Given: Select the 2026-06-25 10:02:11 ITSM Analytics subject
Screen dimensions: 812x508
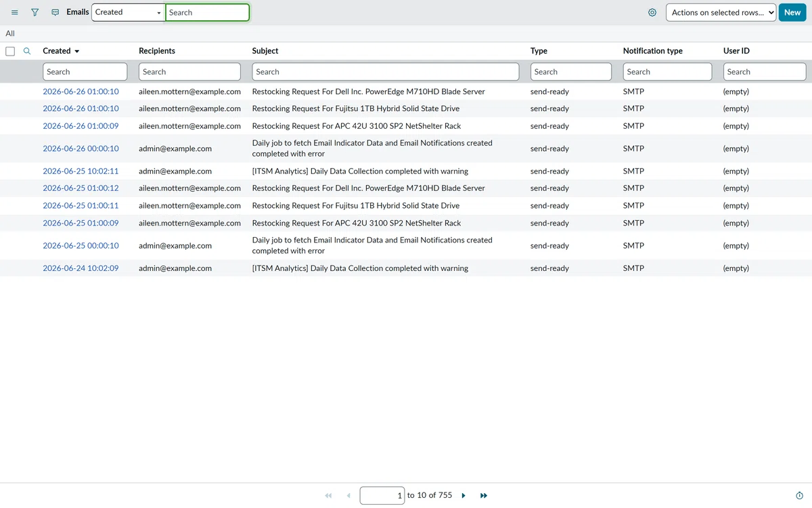Looking at the screenshot, I should 360,171.
